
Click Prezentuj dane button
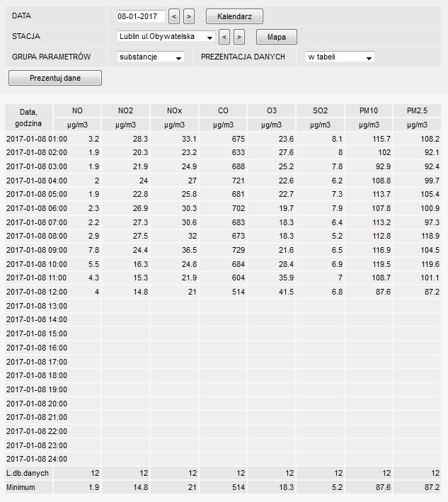55,78
